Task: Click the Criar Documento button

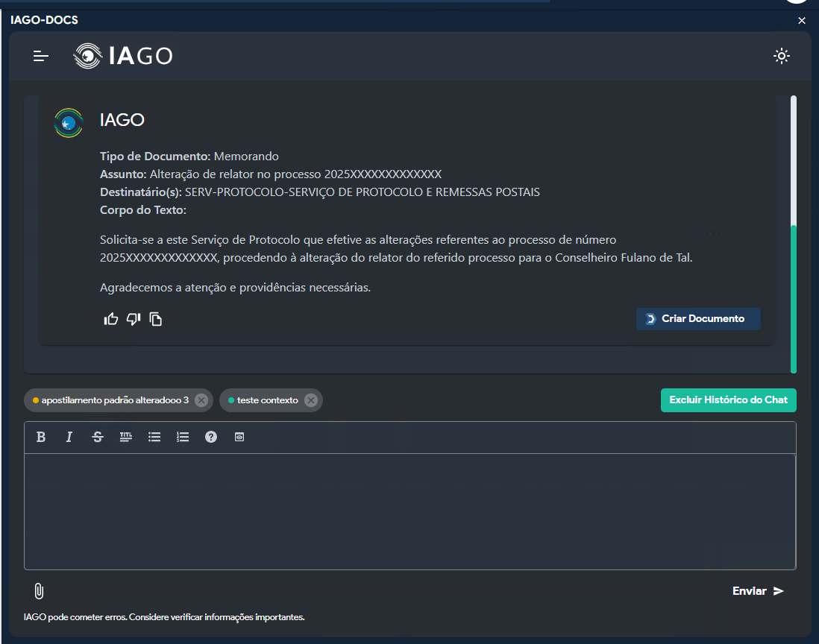Action: [697, 319]
